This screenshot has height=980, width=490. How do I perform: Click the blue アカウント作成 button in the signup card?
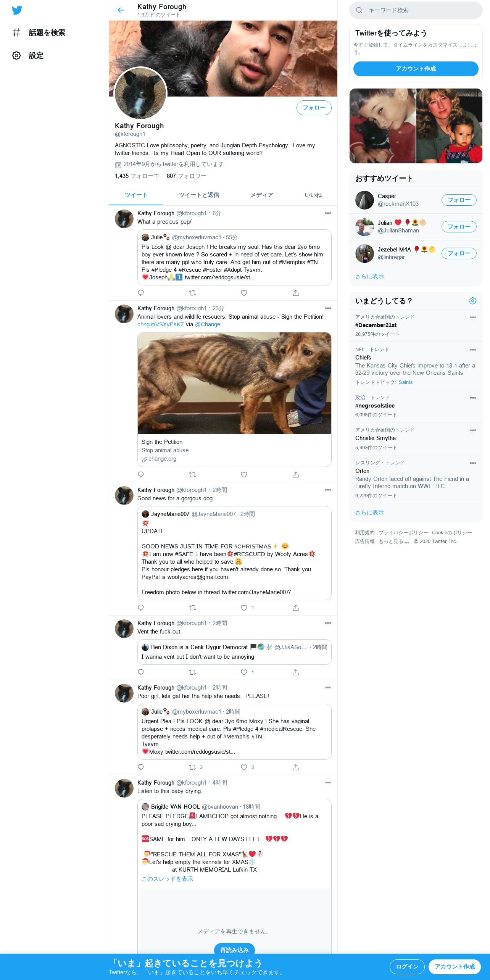(x=416, y=69)
